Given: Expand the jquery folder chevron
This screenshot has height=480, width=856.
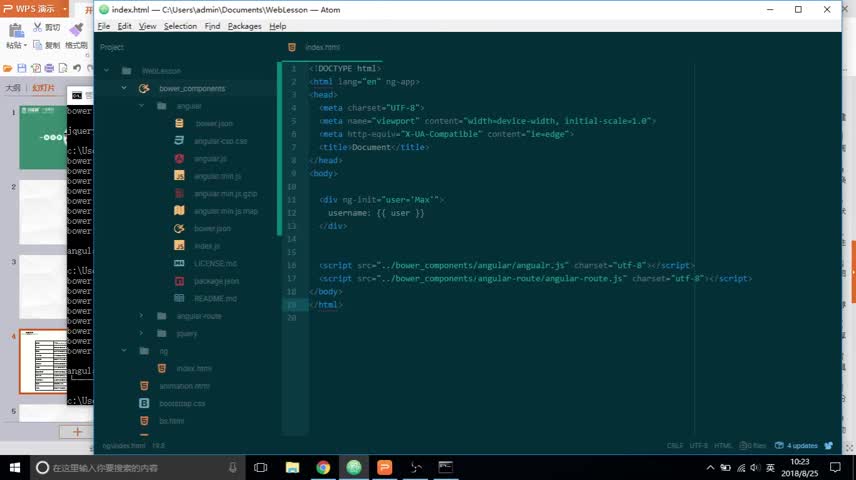Looking at the screenshot, I should [141, 333].
